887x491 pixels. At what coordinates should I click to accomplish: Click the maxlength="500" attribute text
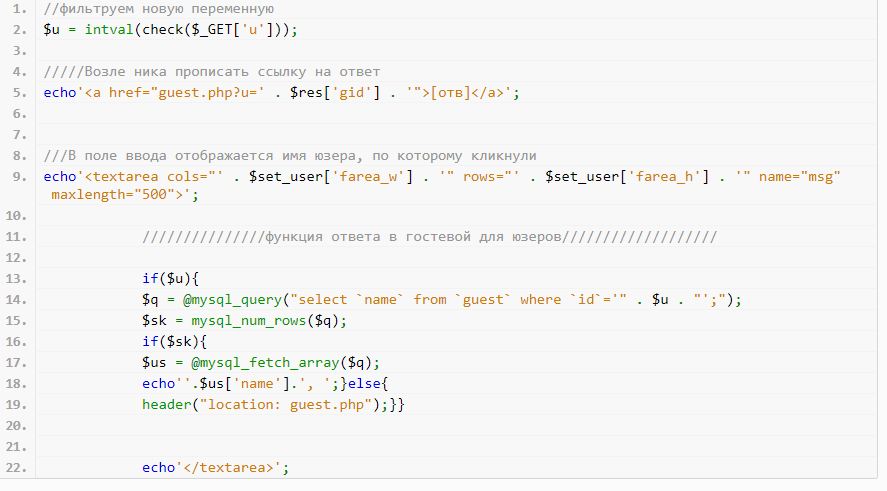[x=116, y=195]
